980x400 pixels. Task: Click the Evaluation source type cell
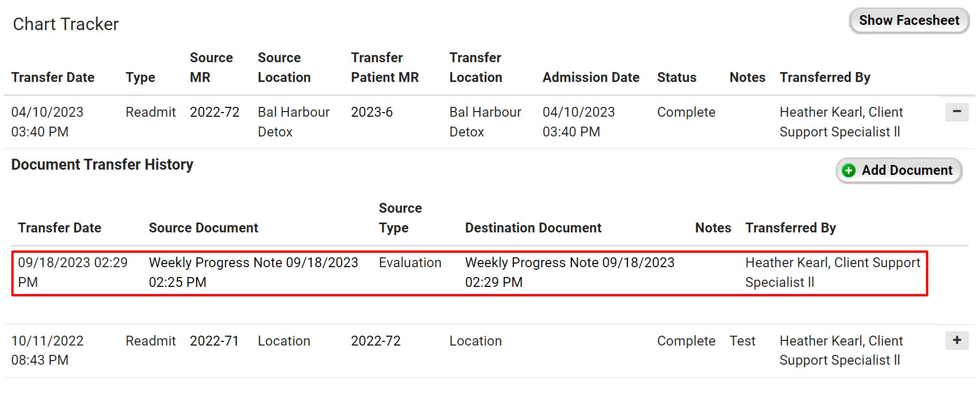(410, 263)
